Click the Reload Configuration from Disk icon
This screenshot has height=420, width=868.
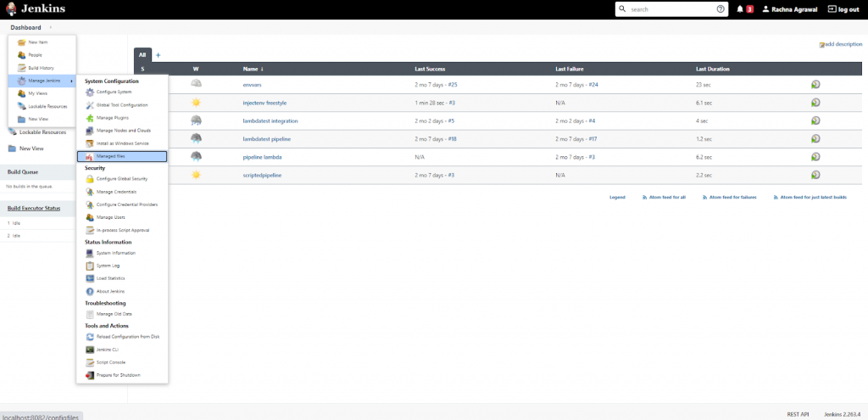coord(90,337)
